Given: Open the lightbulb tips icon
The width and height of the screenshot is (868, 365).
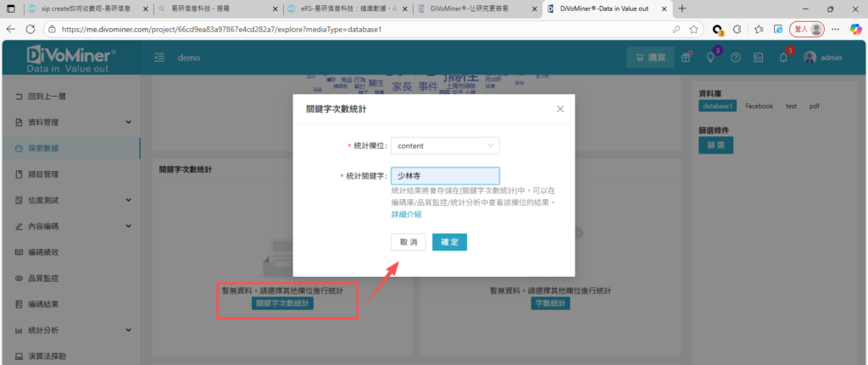Looking at the screenshot, I should pos(710,58).
